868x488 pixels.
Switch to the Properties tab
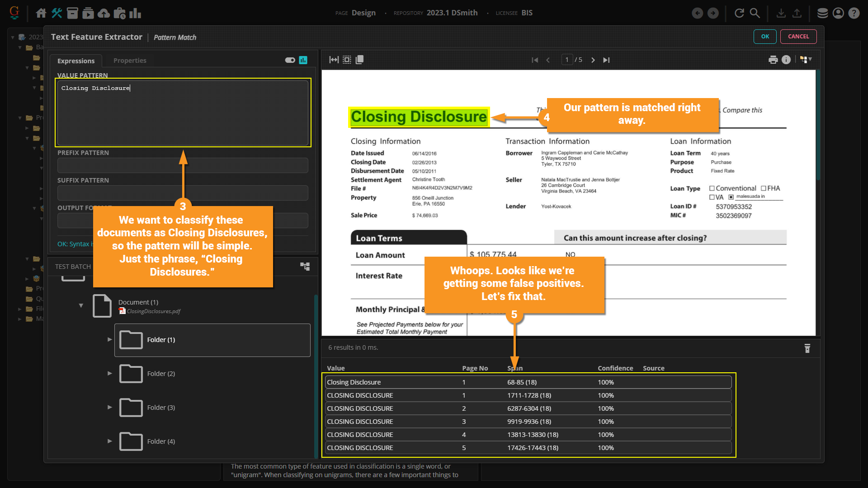click(x=130, y=61)
